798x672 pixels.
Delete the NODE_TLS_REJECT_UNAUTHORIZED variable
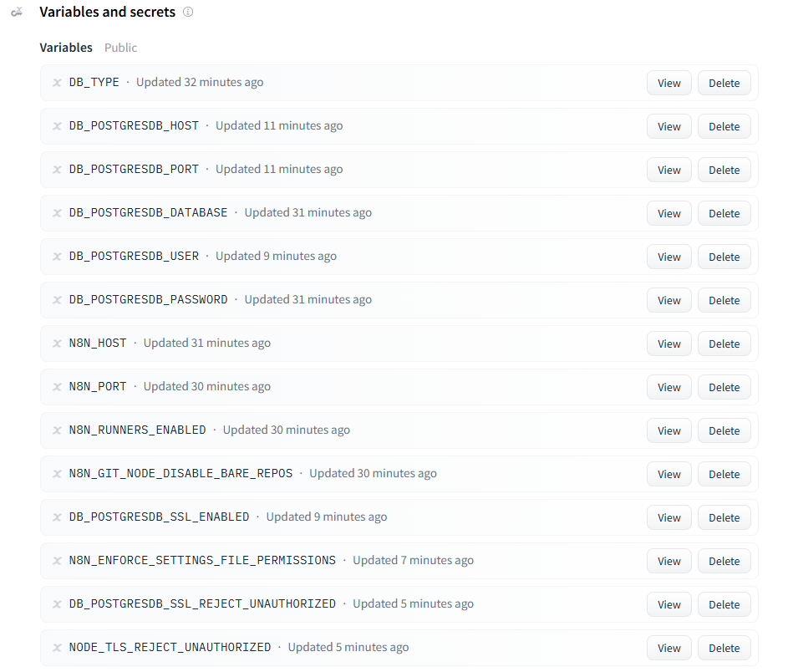coord(724,648)
